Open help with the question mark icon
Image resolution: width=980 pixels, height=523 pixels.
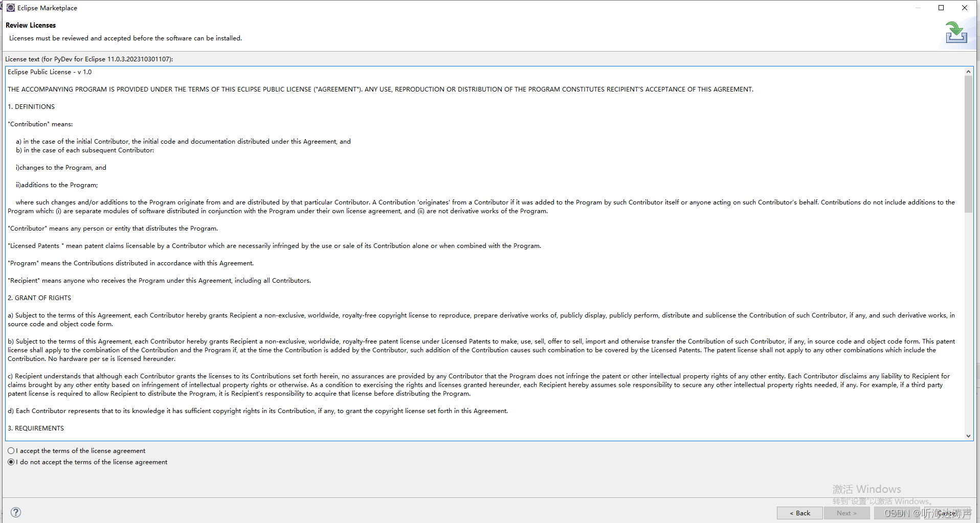pos(16,512)
